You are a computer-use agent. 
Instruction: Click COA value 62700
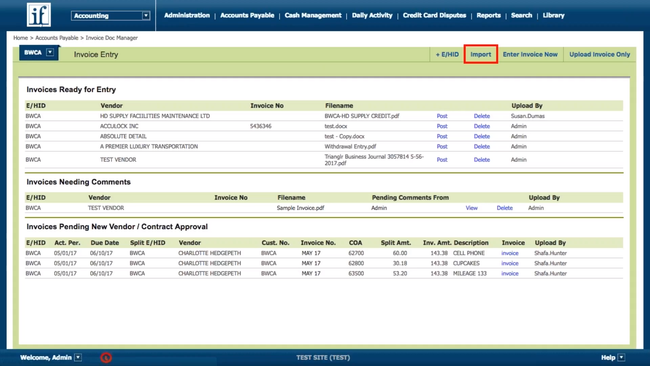pos(356,253)
